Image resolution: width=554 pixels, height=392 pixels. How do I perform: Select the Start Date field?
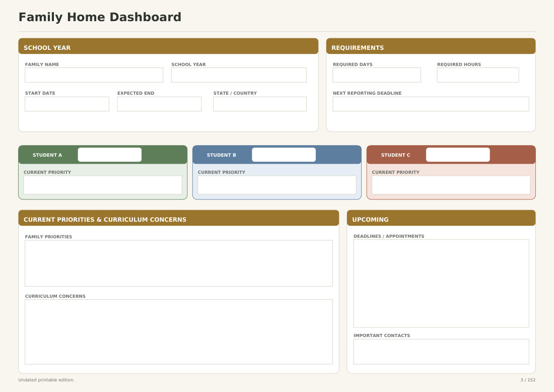(67, 104)
